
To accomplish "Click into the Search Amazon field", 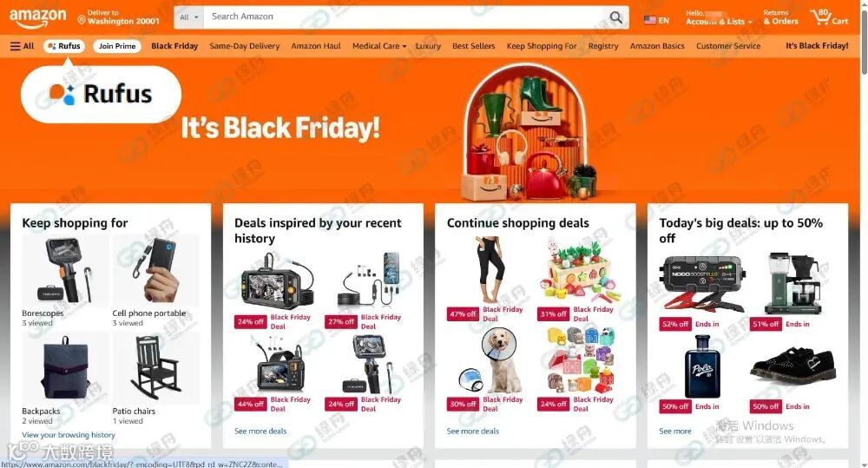I will point(404,17).
